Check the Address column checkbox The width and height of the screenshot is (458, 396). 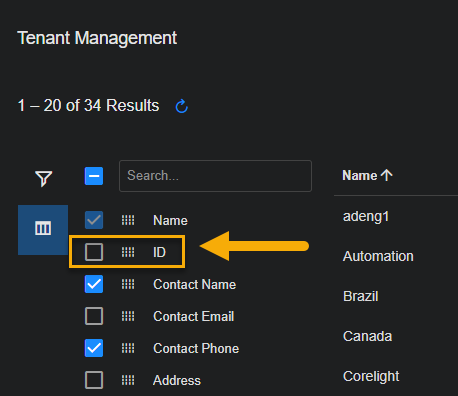[94, 380]
